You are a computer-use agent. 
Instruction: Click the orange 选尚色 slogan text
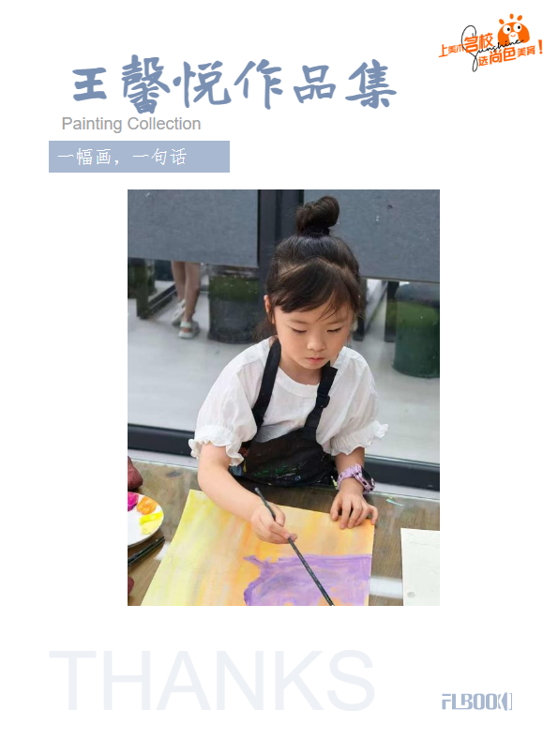coord(496,57)
